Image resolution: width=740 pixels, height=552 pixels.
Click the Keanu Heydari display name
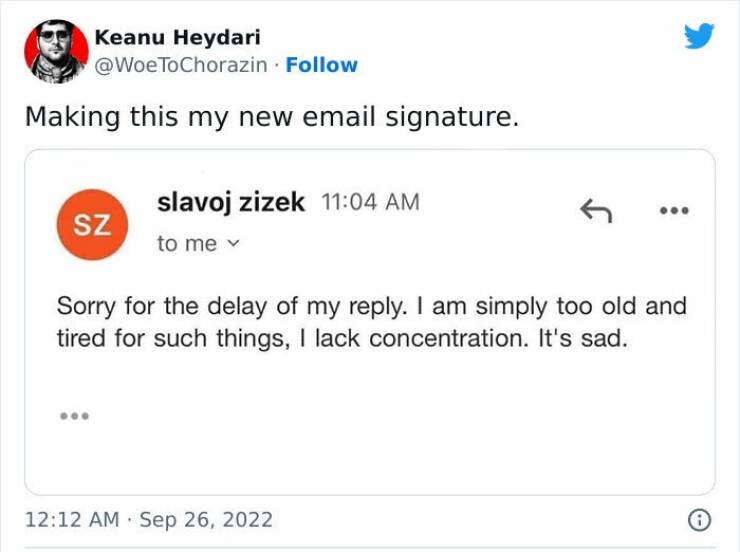click(177, 37)
